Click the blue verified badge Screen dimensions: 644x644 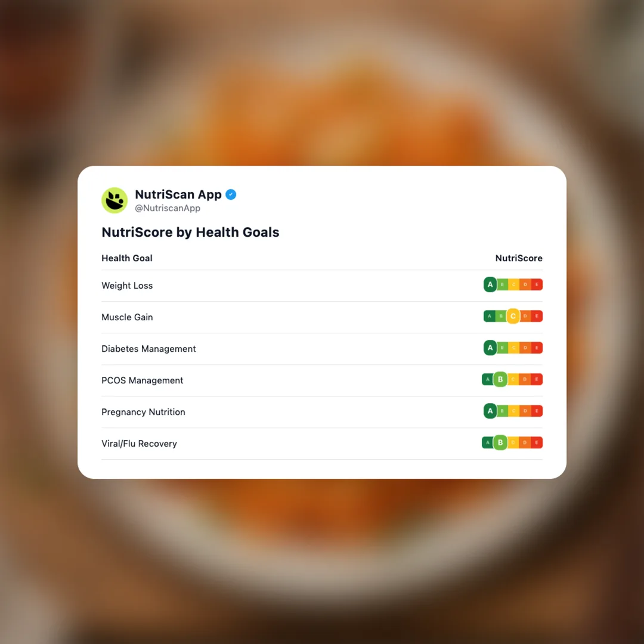click(x=231, y=194)
